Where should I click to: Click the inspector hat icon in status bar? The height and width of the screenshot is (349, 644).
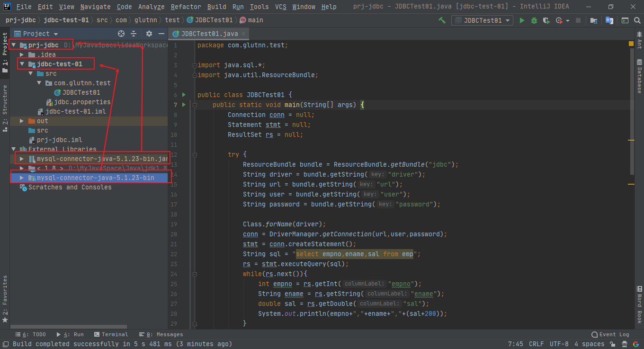pos(625,344)
